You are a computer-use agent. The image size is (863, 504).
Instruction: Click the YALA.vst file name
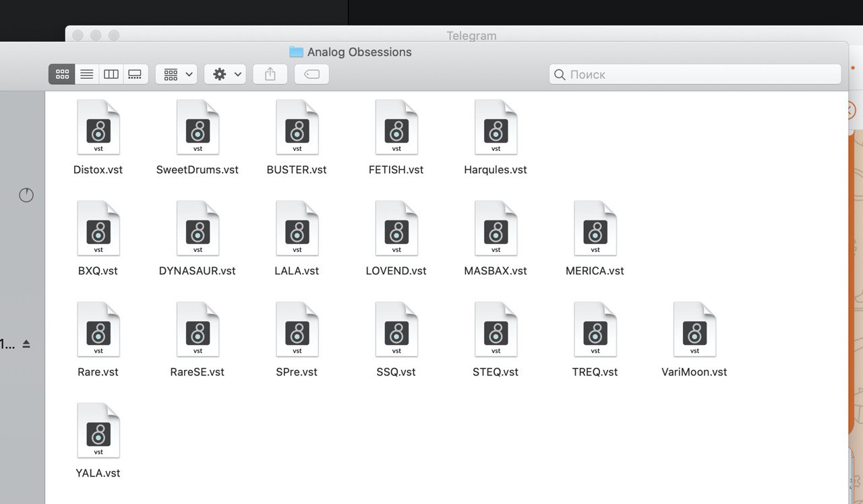click(98, 473)
